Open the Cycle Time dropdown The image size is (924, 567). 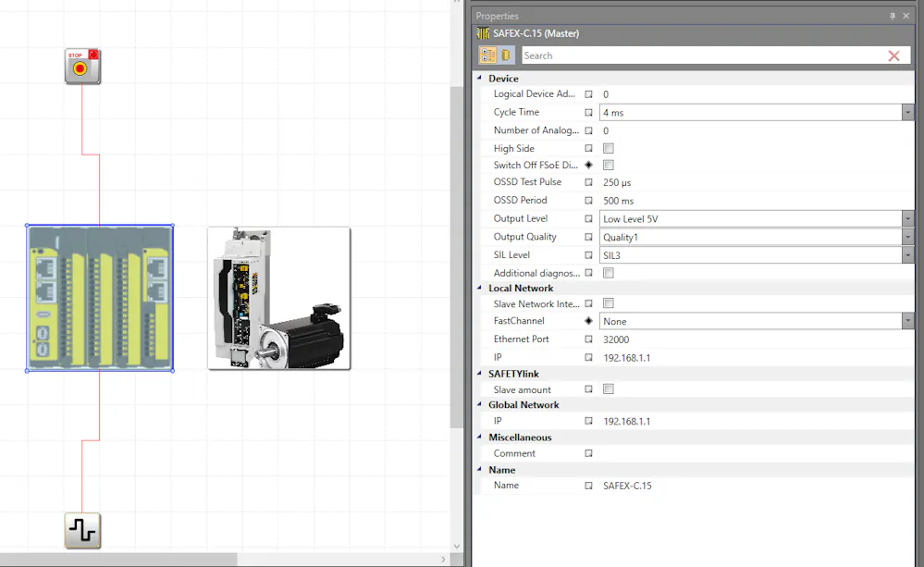coord(907,113)
